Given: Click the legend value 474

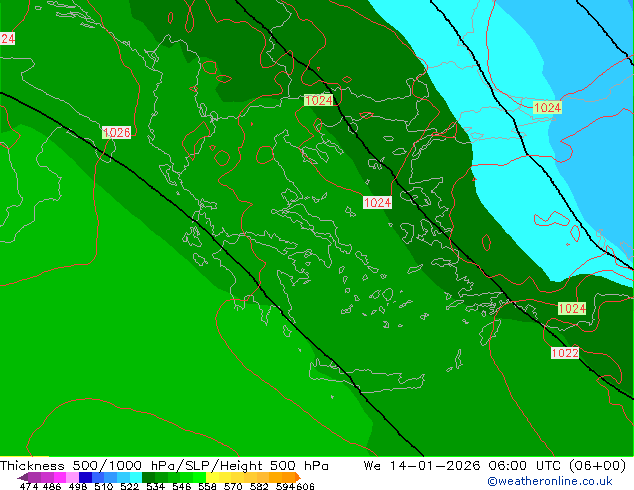Looking at the screenshot, I should point(29,486).
